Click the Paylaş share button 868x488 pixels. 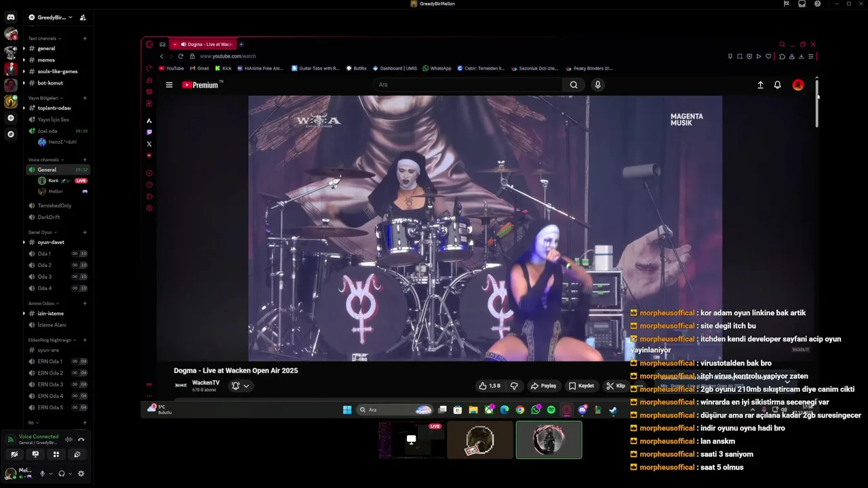tap(543, 386)
